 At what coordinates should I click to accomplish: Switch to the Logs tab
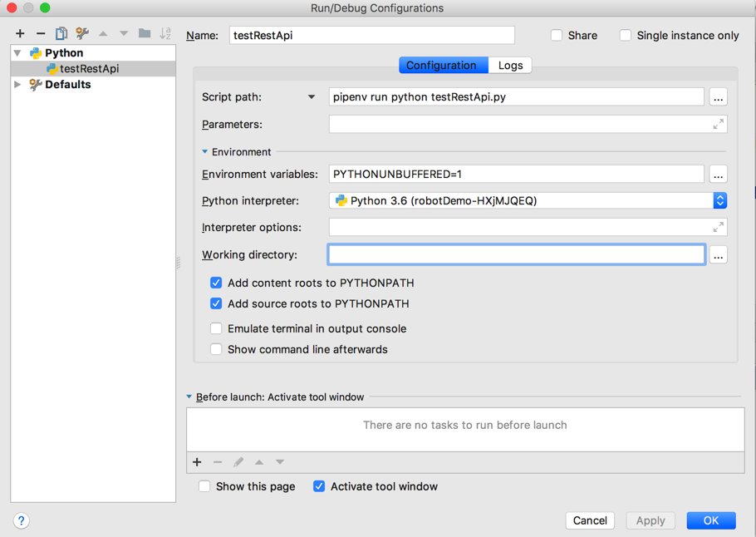point(510,65)
